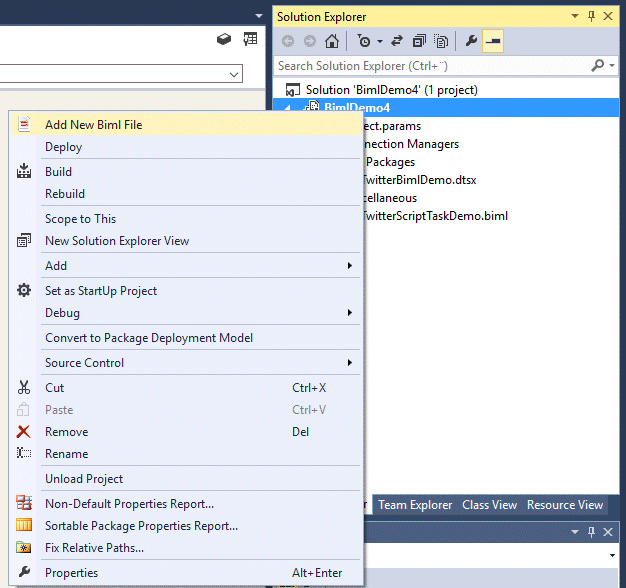
Task: Click the Non-Default Properties Report icon
Action: click(24, 503)
